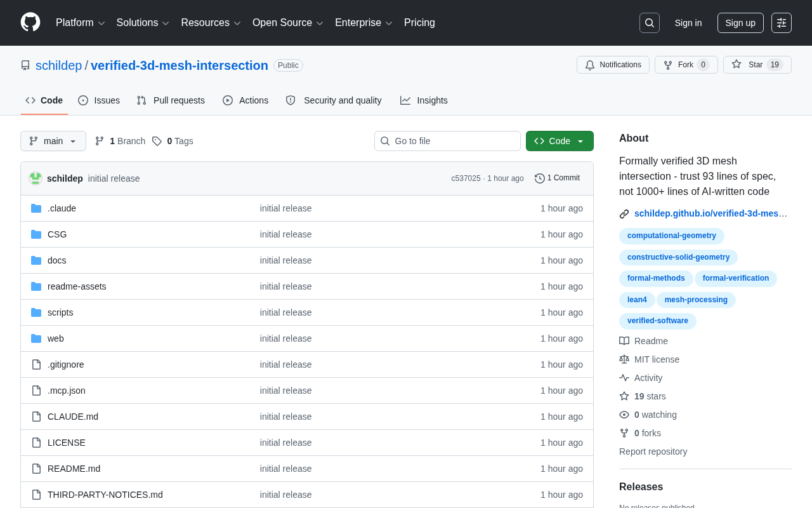Screen dimensions: 812x508
Task: Switch to the Issues tab
Action: [x=99, y=100]
